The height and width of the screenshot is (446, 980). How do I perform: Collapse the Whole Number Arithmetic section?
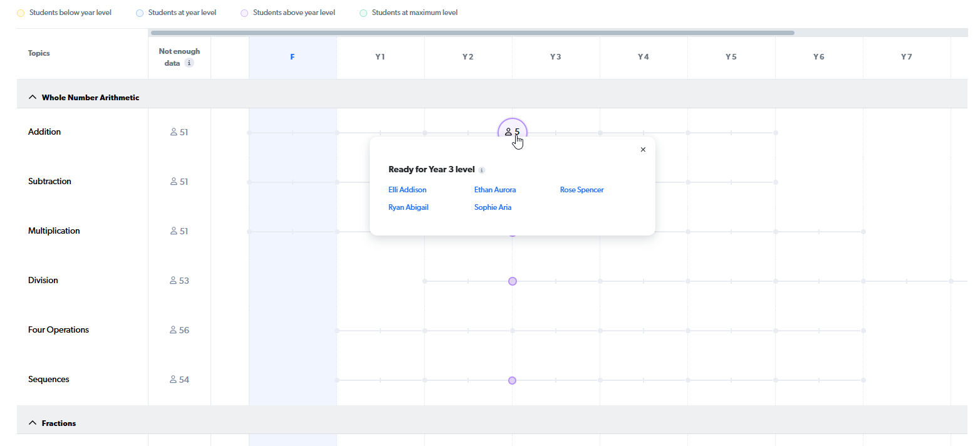click(33, 97)
